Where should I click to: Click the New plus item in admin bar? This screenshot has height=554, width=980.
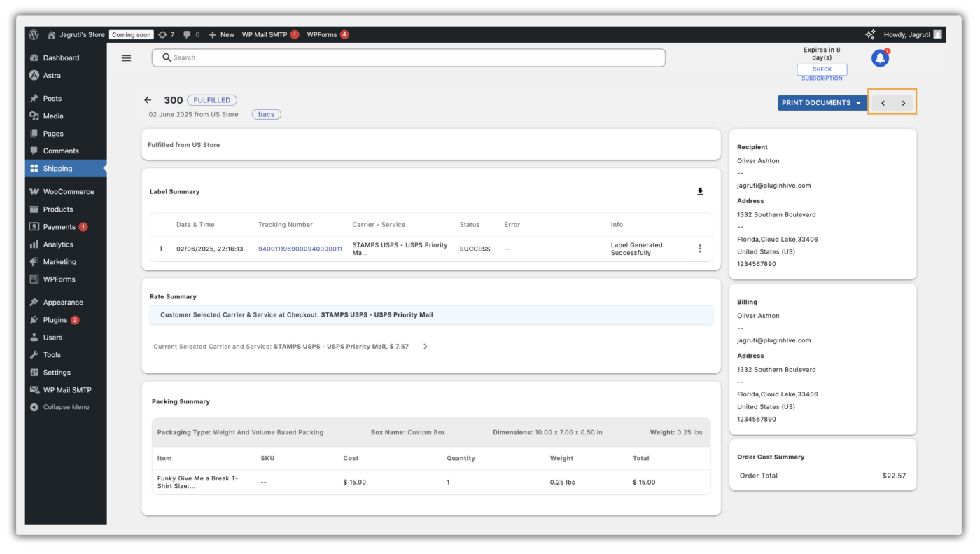click(x=221, y=34)
